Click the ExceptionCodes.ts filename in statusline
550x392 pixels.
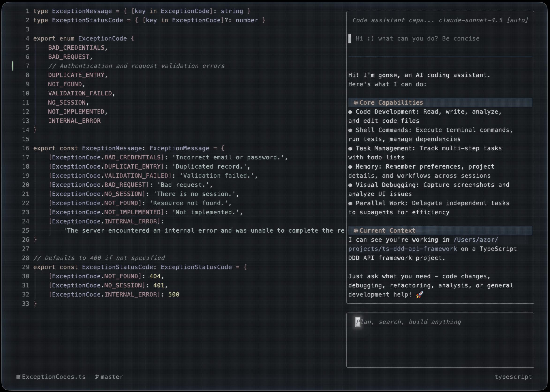pos(54,377)
